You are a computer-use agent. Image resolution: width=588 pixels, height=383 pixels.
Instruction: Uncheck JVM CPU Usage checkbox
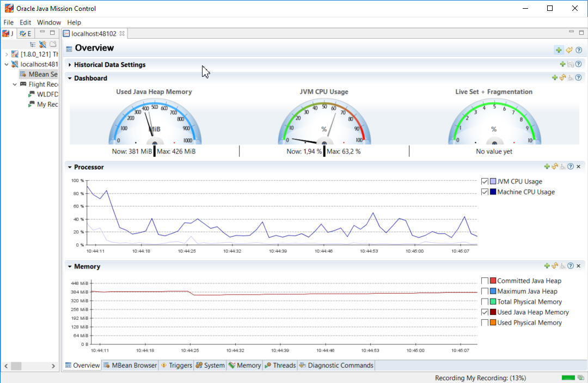click(x=485, y=181)
